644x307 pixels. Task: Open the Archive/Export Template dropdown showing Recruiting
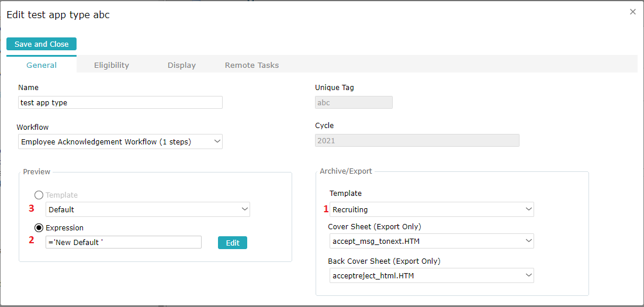[431, 209]
